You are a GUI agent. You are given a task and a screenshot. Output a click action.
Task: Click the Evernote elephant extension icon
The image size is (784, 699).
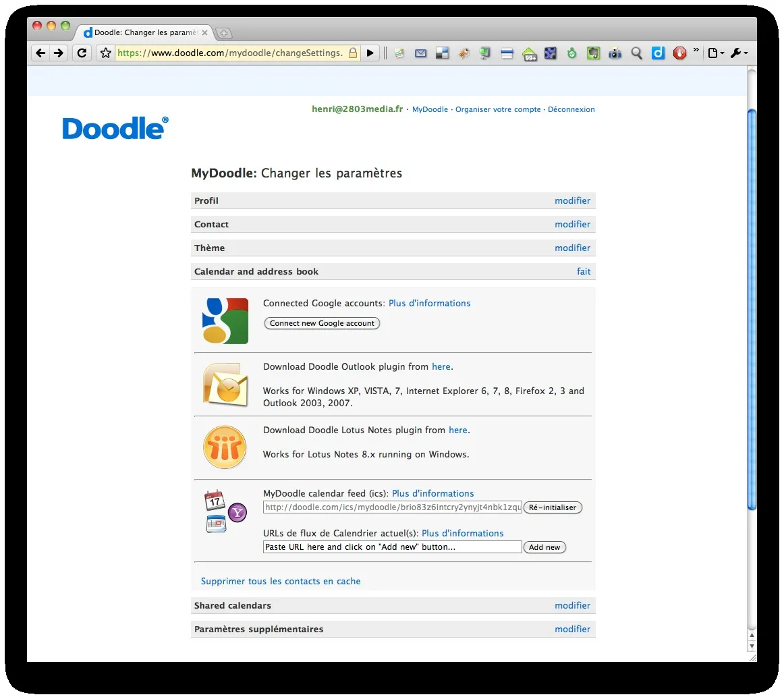pyautogui.click(x=593, y=53)
